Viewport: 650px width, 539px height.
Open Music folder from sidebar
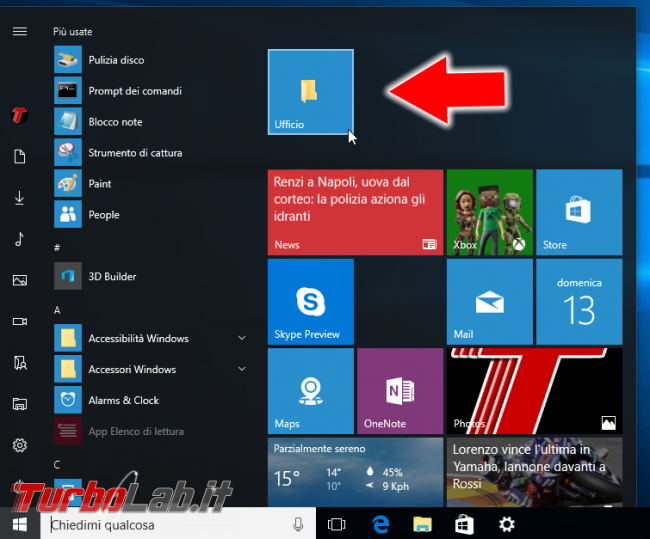19,239
